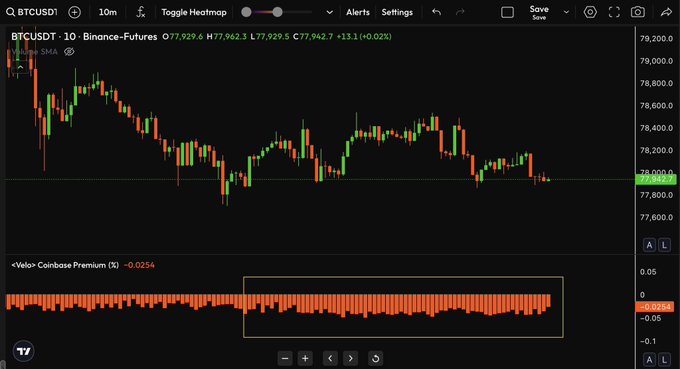Adjust the heatmap slider left handle
This screenshot has height=369, width=680.
pyautogui.click(x=246, y=12)
